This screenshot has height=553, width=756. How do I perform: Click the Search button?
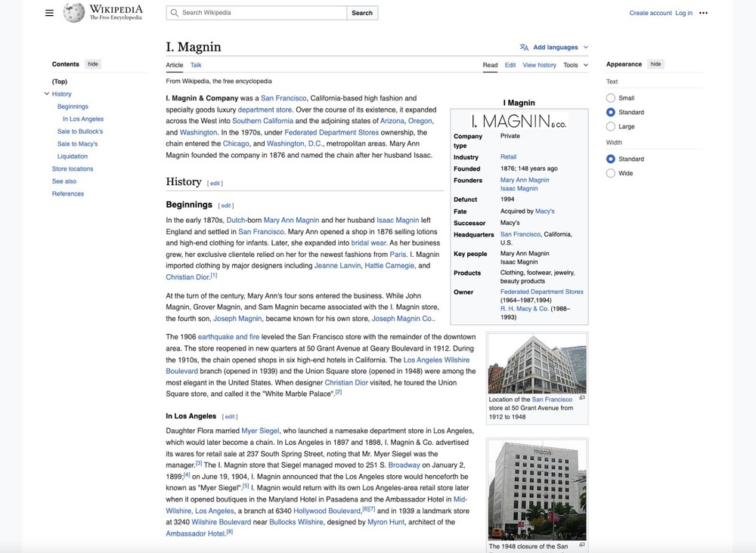362,13
